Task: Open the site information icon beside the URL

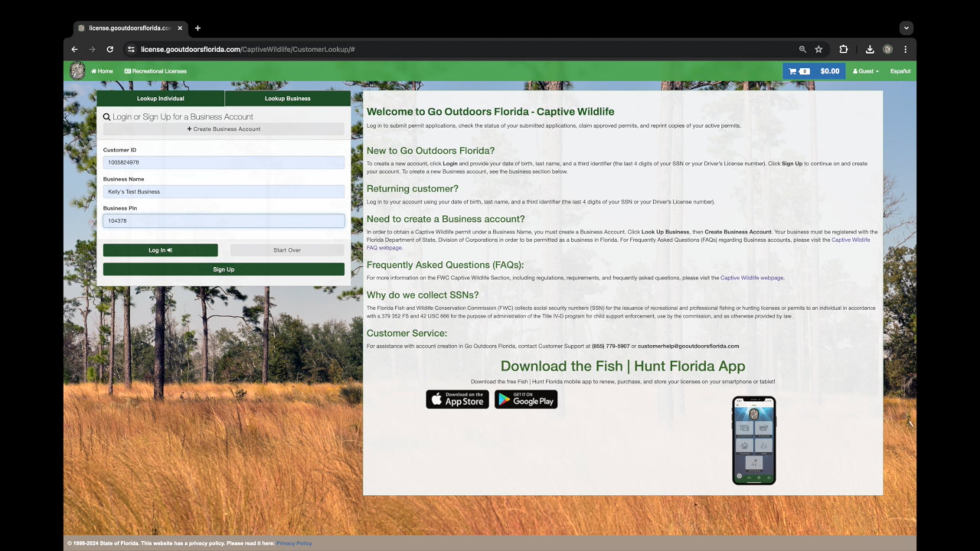Action: tap(131, 49)
